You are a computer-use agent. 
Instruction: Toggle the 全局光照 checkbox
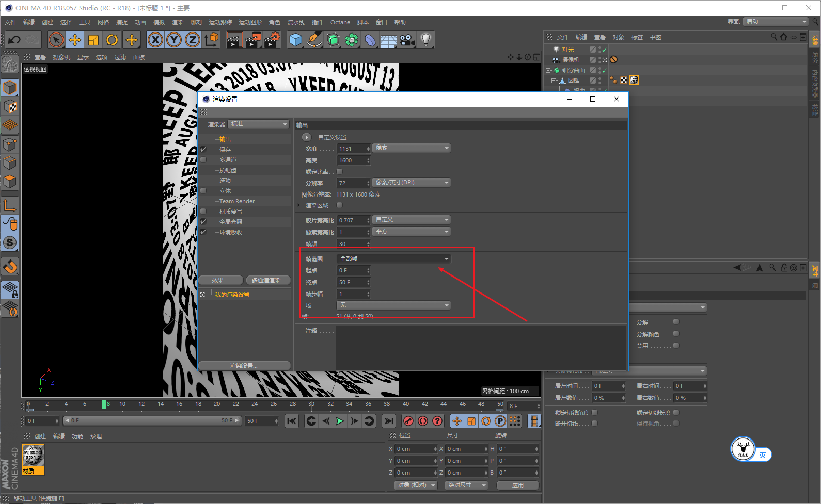pyautogui.click(x=203, y=221)
